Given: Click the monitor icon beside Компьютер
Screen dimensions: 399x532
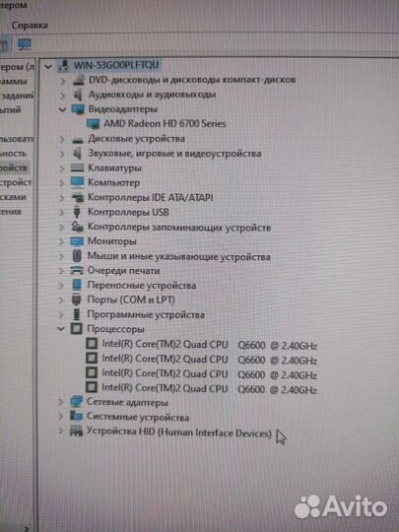Looking at the screenshot, I should pos(78,182).
